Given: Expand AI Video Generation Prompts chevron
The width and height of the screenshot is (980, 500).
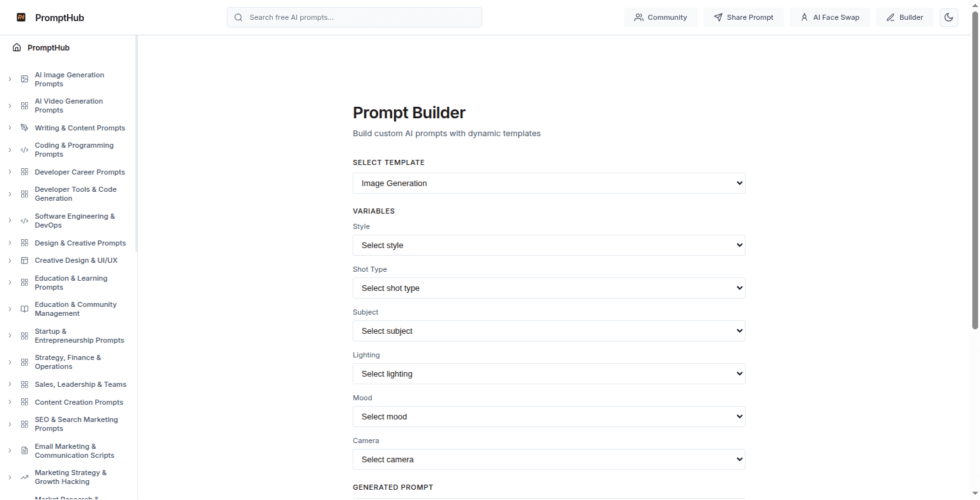Looking at the screenshot, I should point(10,105).
